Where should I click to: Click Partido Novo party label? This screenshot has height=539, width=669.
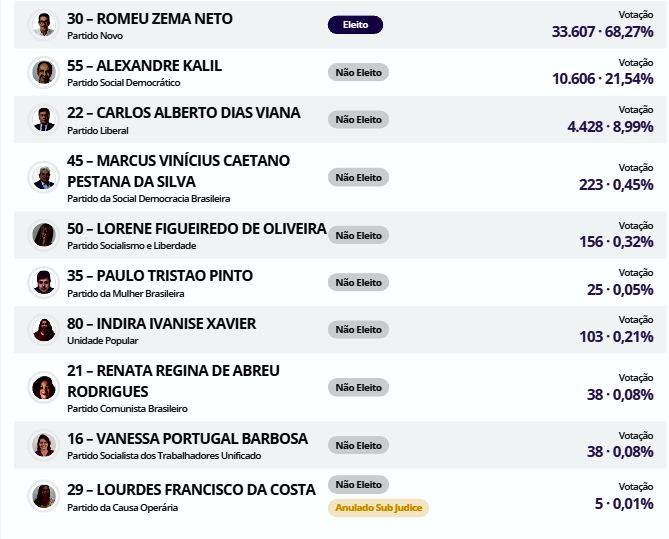pyautogui.click(x=95, y=36)
